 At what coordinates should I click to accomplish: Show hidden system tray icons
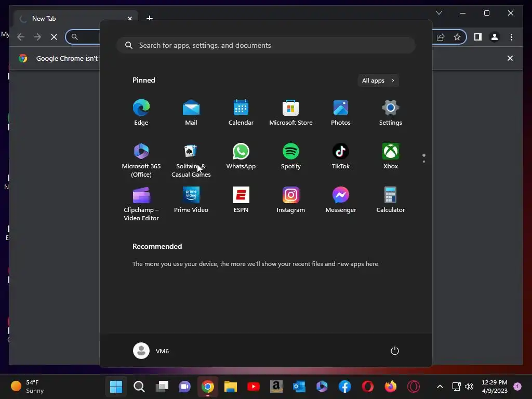(440, 386)
